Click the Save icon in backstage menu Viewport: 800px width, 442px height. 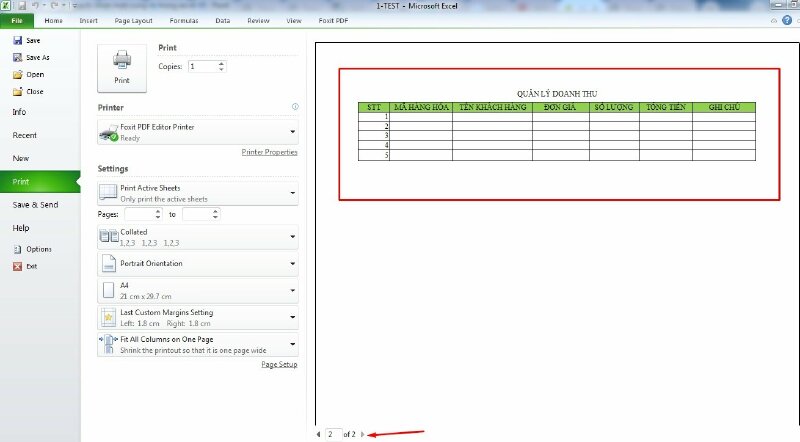(x=17, y=40)
